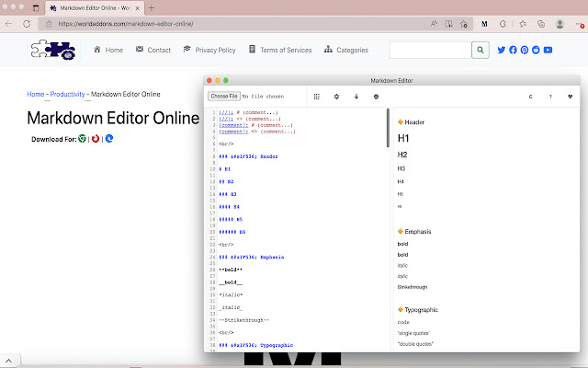The width and height of the screenshot is (588, 368).
Task: Download for Firefox icon
Action: (x=96, y=139)
